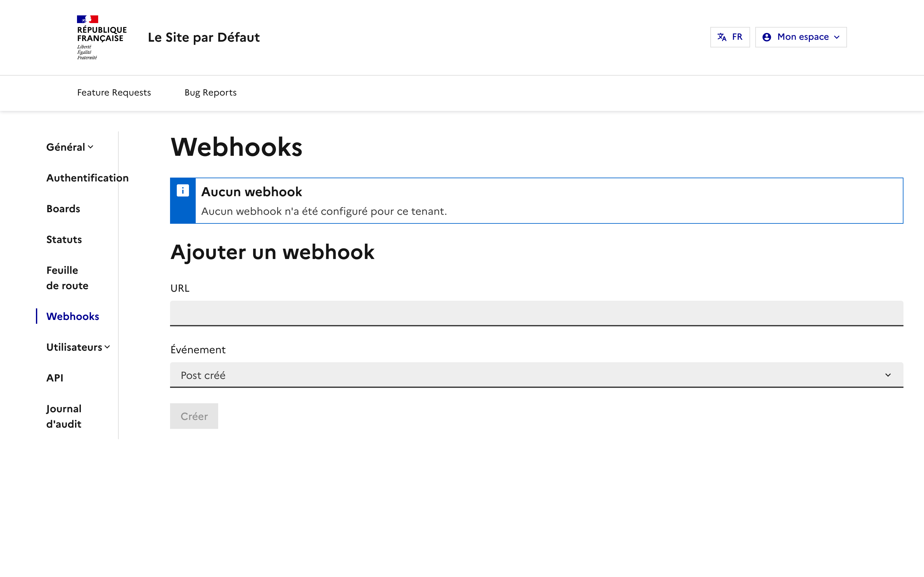Navigate to Feuille de route settings
Screen dimensions: 924x577
(67, 277)
